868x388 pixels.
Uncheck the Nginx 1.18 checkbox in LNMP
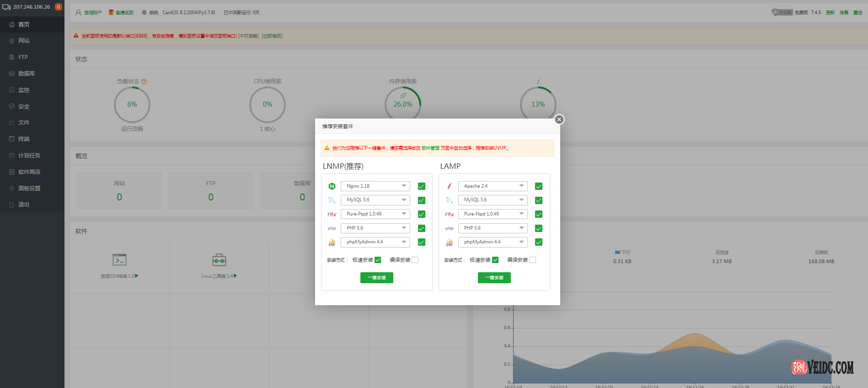[x=421, y=186]
